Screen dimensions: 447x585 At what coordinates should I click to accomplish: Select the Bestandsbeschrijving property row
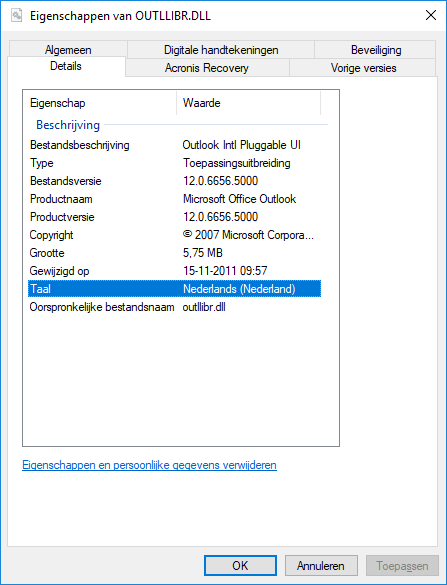coord(175,145)
